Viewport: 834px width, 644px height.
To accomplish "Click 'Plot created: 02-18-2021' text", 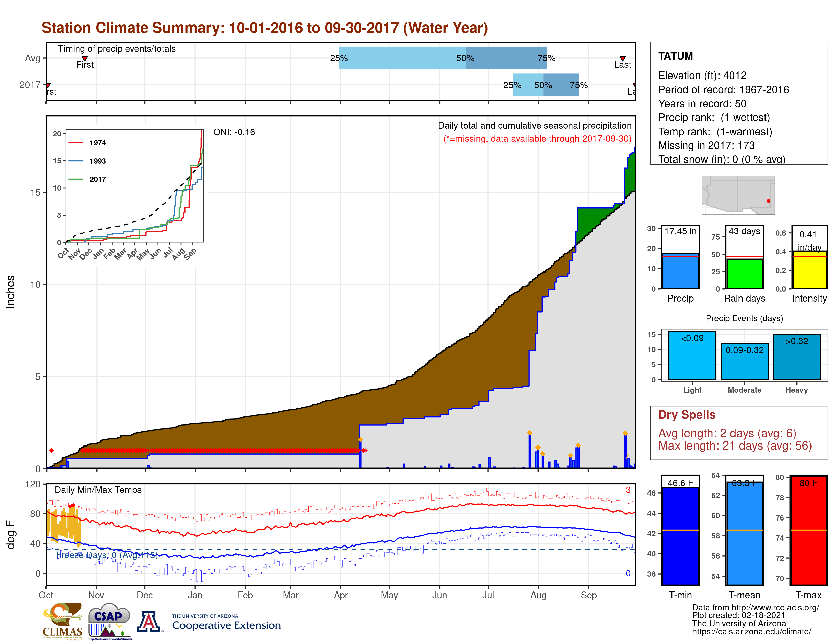I will click(x=738, y=615).
